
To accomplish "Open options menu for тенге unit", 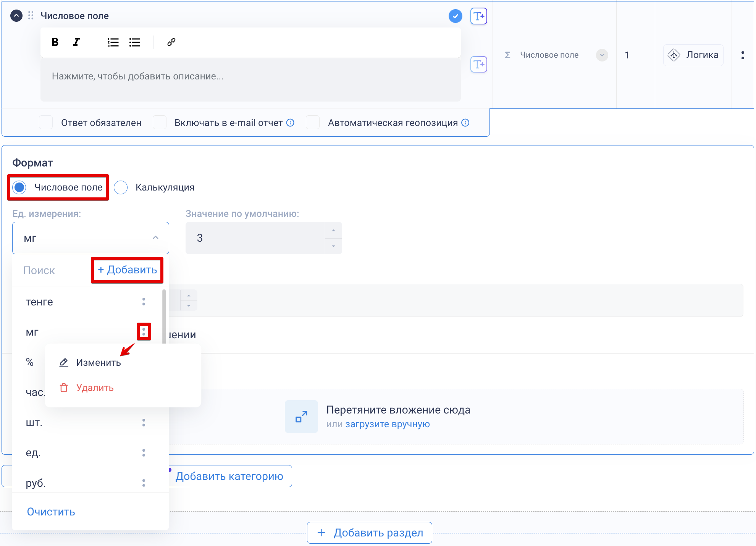I will pyautogui.click(x=144, y=302).
